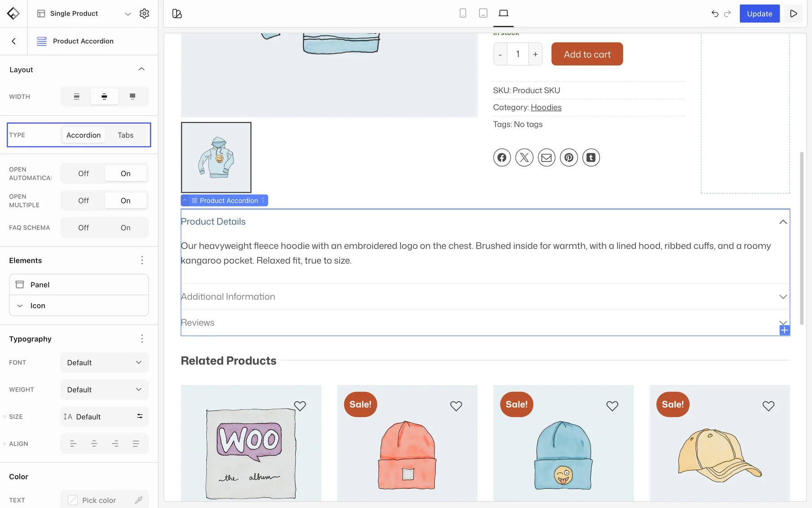Increase product quantity with plus
Viewport: 812px width, 508px height.
[535, 54]
